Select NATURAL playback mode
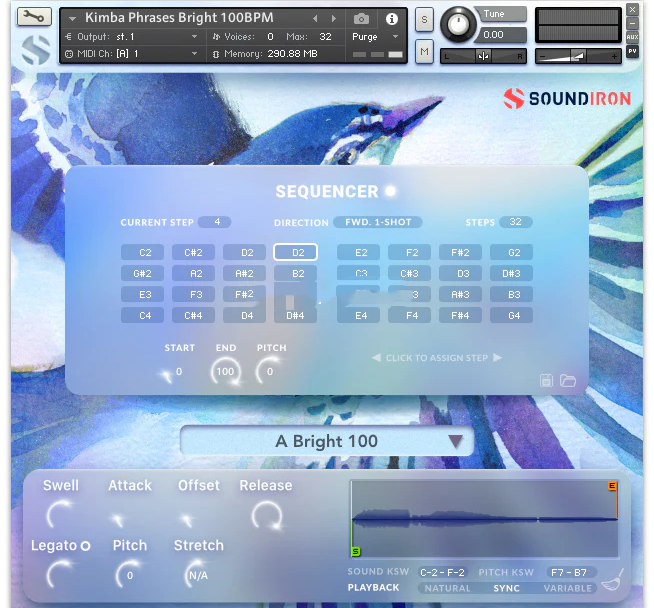 point(448,588)
